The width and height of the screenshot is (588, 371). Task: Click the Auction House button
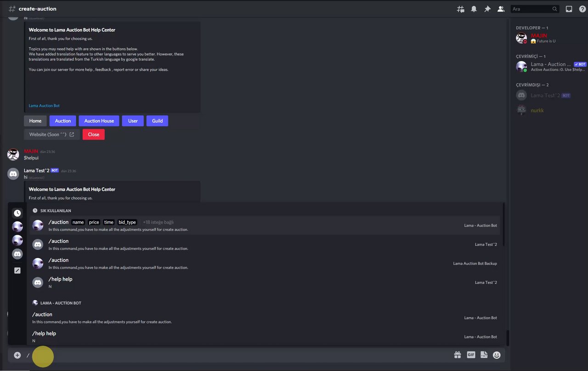click(x=99, y=121)
